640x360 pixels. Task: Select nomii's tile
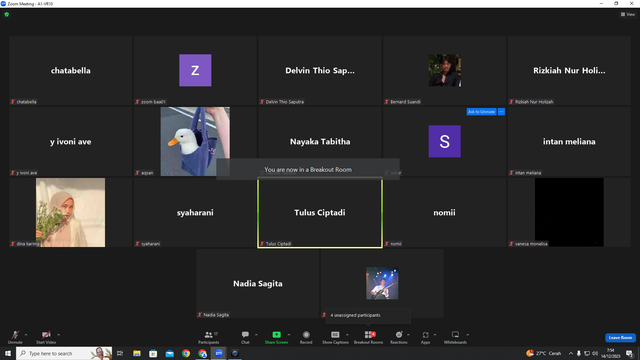pos(444,213)
